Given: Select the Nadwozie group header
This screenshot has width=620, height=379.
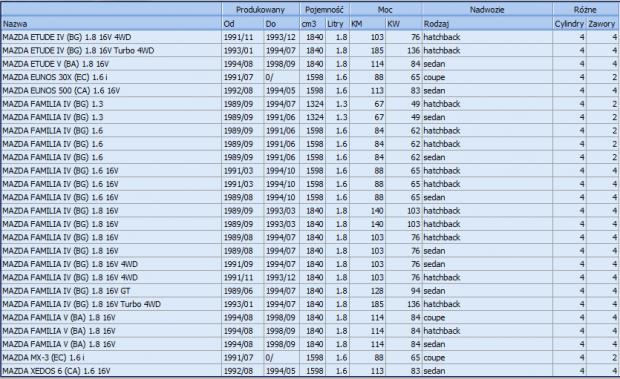Looking at the screenshot, I should [x=488, y=10].
